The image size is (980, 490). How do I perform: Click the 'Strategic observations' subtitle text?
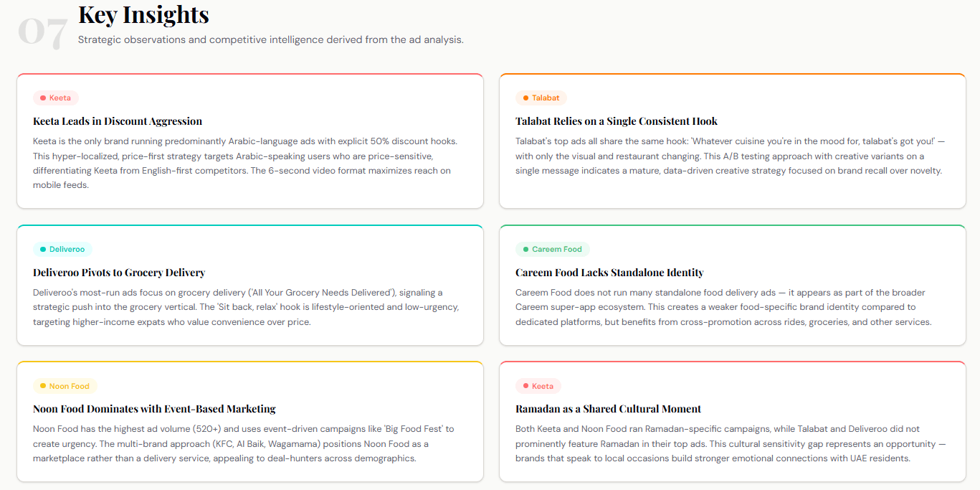click(x=270, y=39)
